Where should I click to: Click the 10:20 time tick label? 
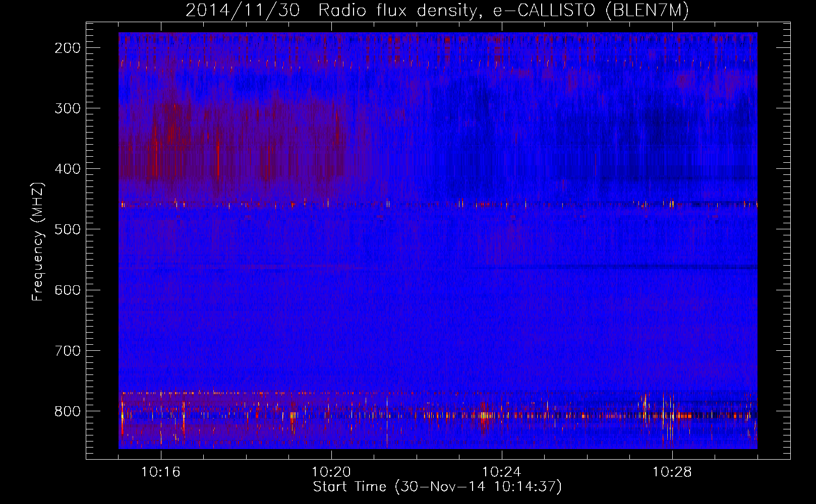331,472
